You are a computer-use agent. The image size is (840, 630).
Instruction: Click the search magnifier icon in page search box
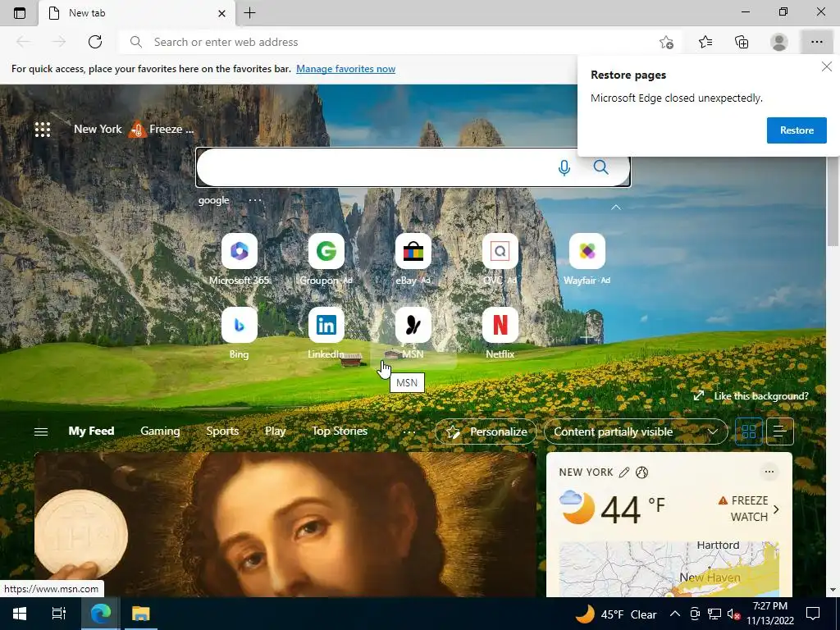[601, 167]
